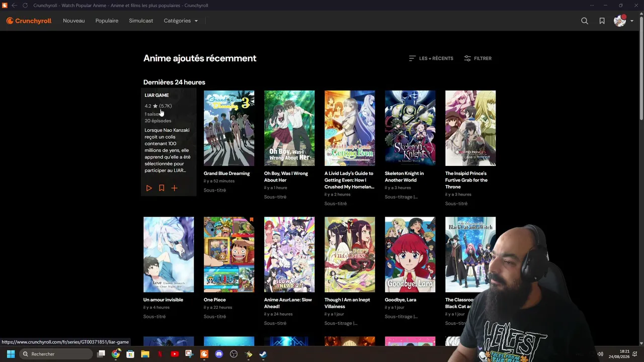Open the taskbar clock showing 18:21

coord(619,354)
